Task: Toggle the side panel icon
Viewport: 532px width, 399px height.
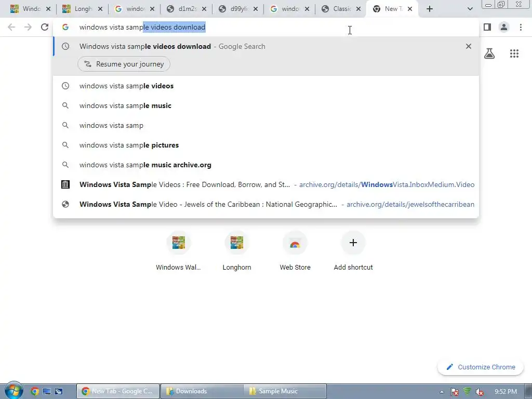Action: pyautogui.click(x=487, y=27)
